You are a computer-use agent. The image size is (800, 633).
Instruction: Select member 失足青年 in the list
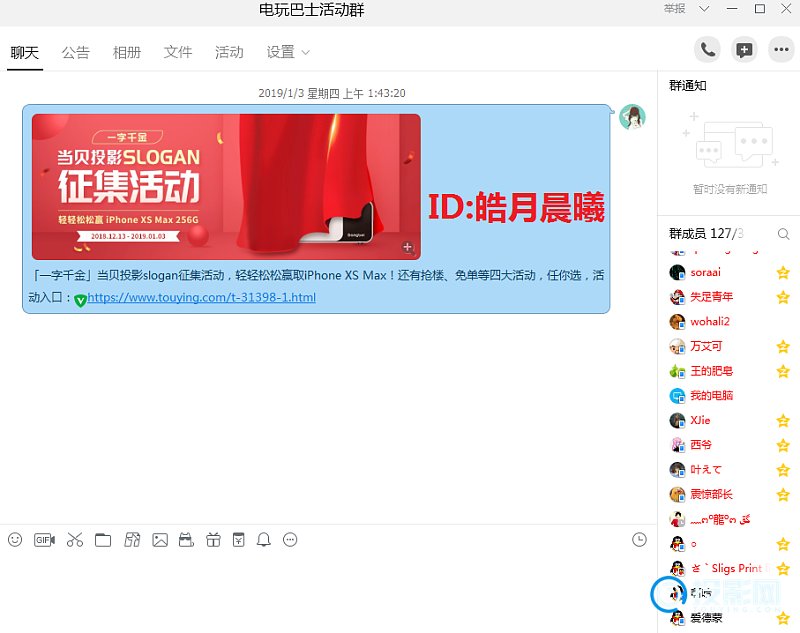pyautogui.click(x=729, y=297)
